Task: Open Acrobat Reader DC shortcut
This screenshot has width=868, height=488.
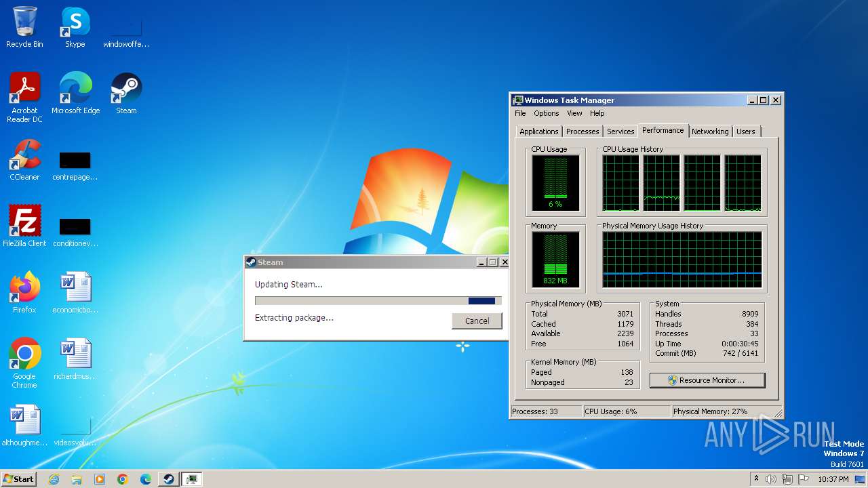Action: tap(24, 98)
